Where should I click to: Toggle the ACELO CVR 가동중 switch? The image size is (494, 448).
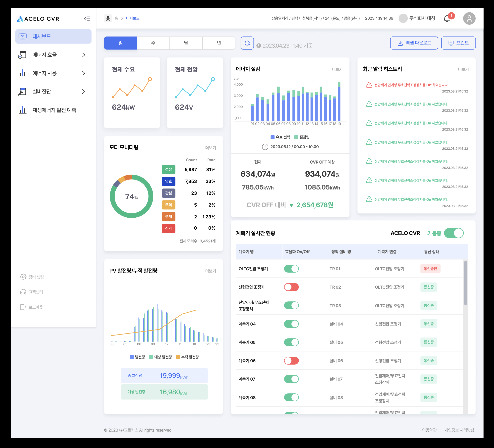454,233
